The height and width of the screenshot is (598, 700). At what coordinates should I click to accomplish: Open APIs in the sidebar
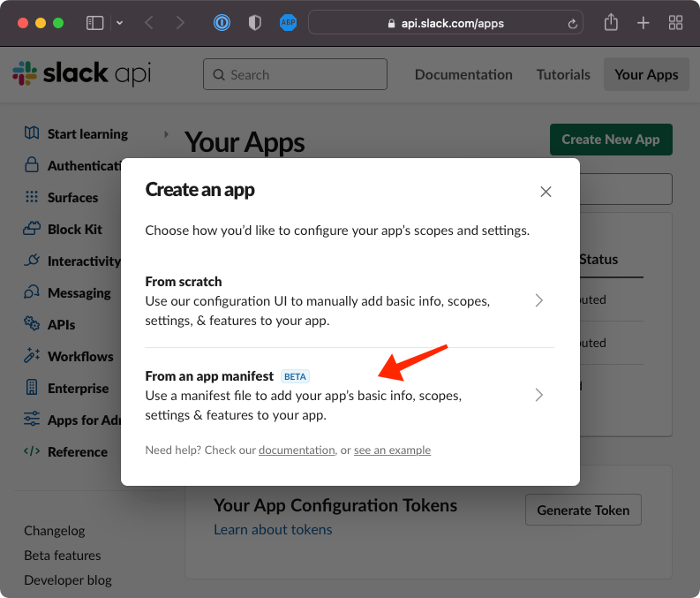[61, 325]
